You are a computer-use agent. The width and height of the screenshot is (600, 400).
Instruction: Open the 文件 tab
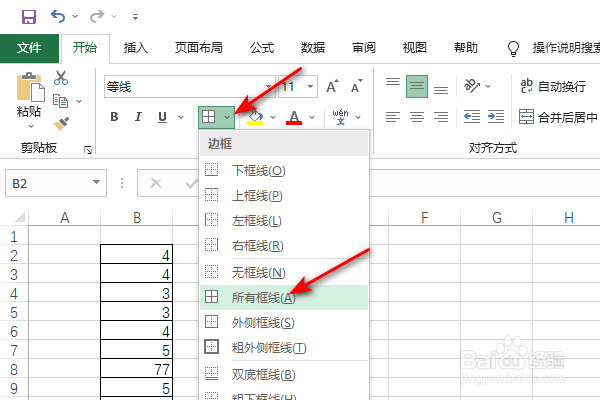(29, 48)
